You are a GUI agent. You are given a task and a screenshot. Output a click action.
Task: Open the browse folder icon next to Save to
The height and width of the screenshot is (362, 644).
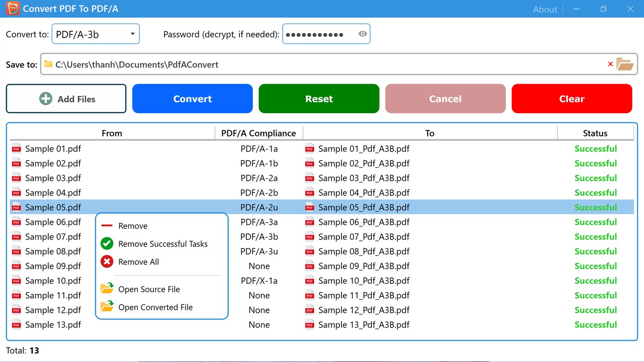[x=625, y=64]
